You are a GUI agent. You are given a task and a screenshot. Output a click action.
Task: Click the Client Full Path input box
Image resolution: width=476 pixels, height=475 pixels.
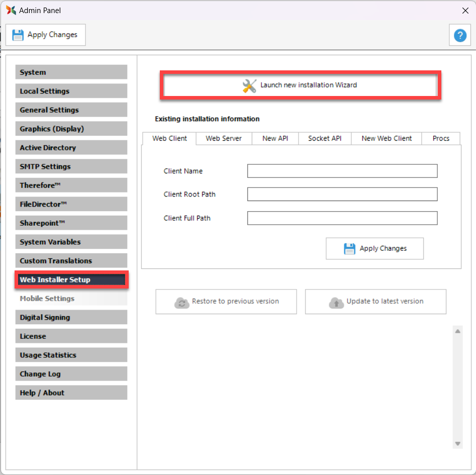(342, 218)
